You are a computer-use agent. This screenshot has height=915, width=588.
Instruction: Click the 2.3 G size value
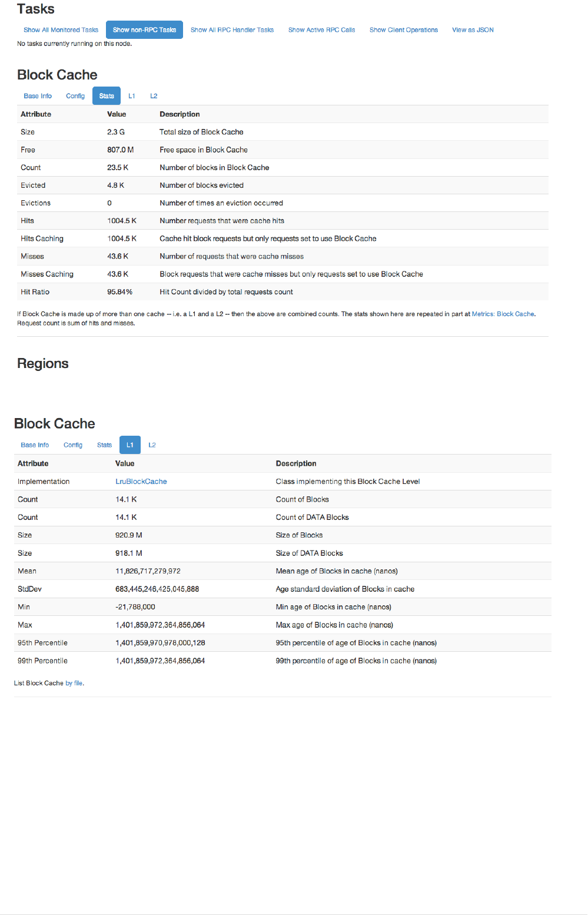116,132
